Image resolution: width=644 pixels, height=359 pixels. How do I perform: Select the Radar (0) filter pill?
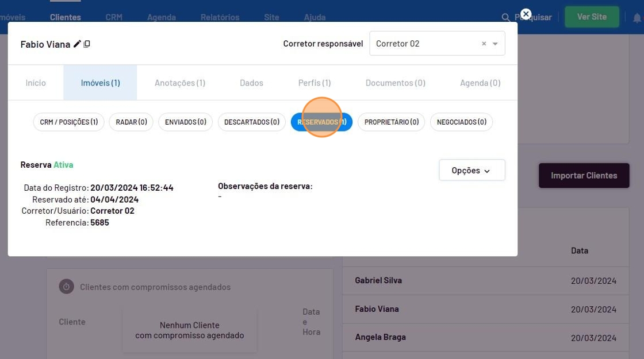click(x=131, y=122)
